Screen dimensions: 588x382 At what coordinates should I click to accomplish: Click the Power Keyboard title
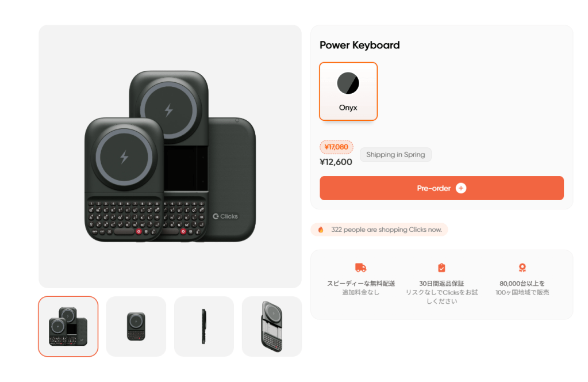[x=360, y=45]
